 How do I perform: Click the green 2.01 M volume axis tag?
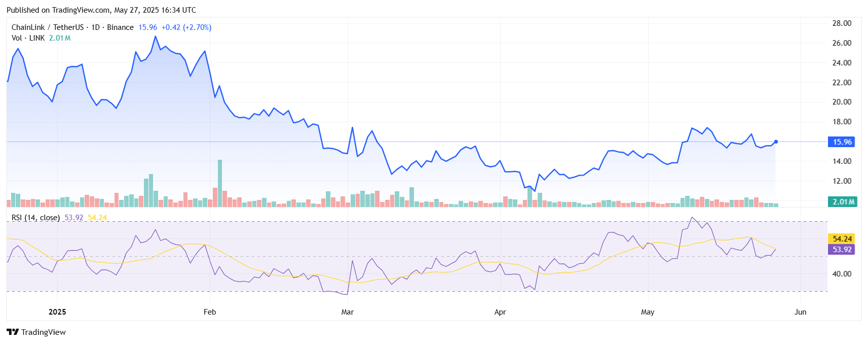click(842, 202)
